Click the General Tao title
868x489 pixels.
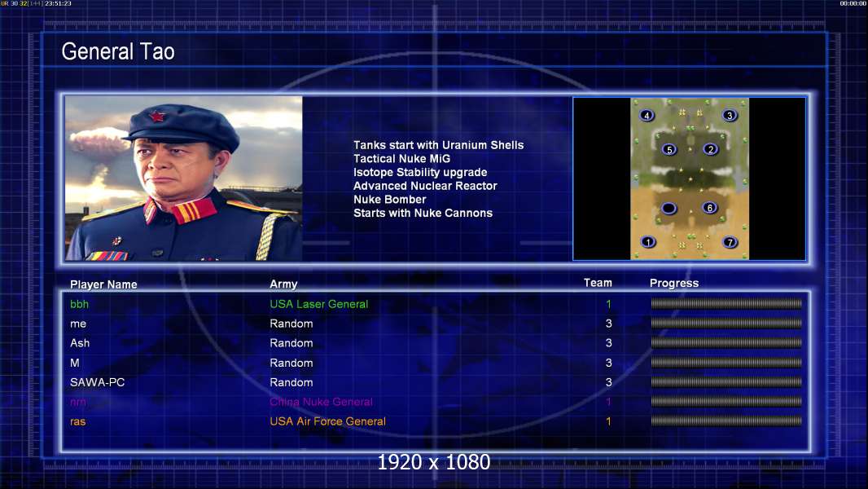(118, 51)
